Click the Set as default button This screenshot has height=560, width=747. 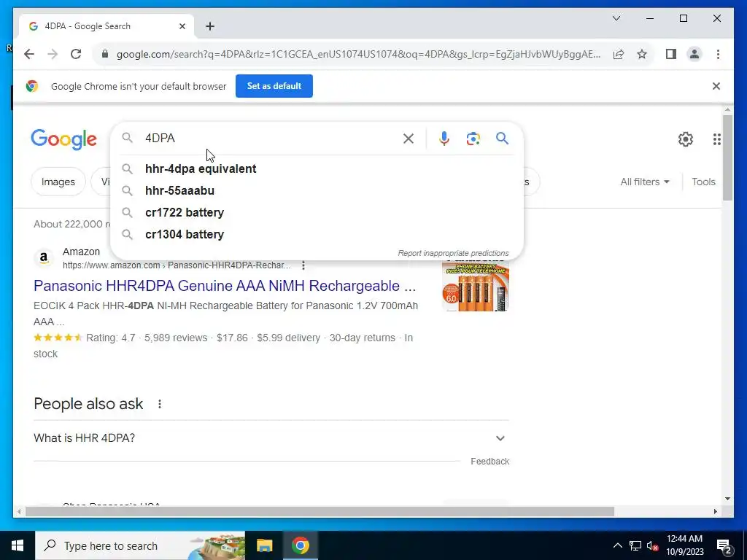[x=274, y=86]
